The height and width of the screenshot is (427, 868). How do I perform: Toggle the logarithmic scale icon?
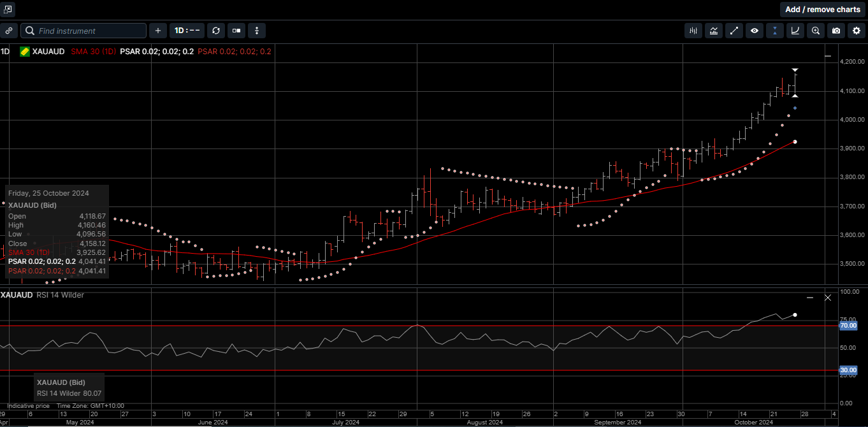click(795, 30)
